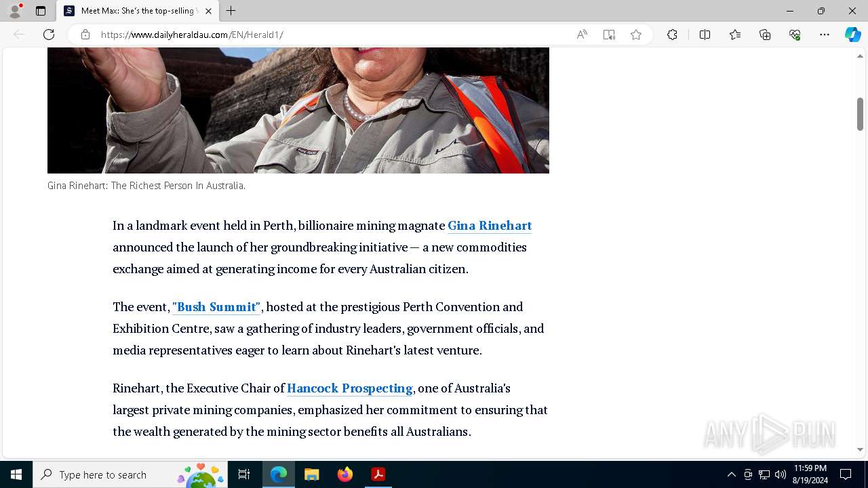Open Collections panel
Screen dimensions: 868x488
tap(765, 35)
